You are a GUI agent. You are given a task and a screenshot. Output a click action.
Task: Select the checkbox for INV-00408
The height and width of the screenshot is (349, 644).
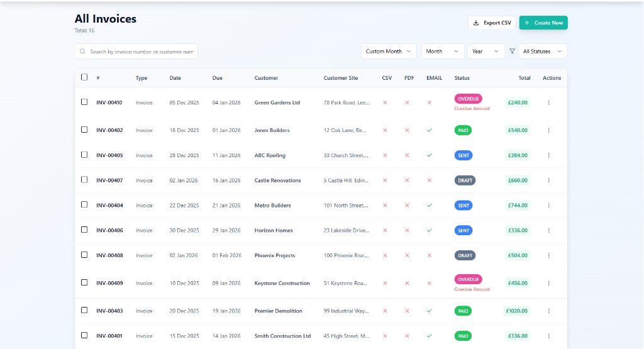coord(84,255)
